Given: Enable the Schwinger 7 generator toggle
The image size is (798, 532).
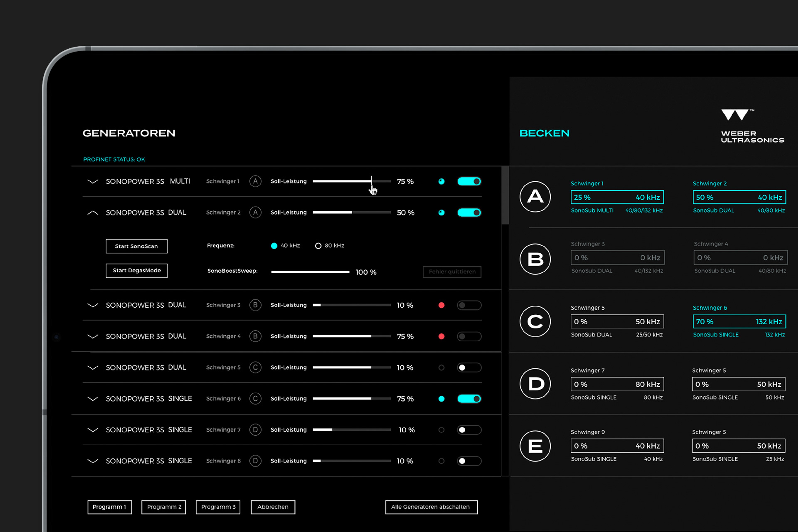Looking at the screenshot, I should coord(469,430).
